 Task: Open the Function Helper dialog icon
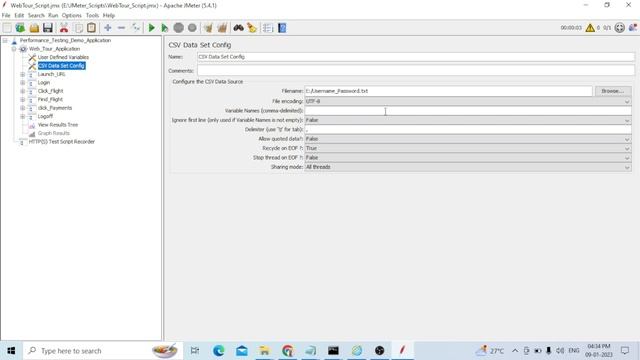pyautogui.click(x=268, y=28)
